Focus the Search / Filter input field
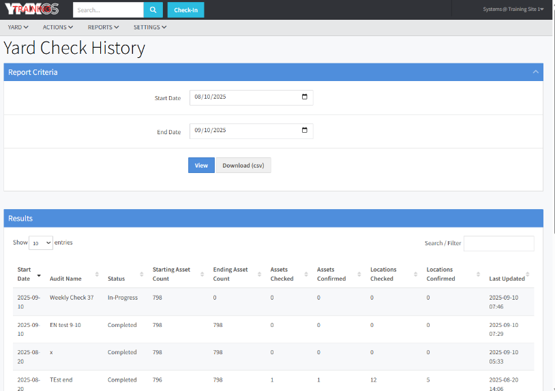The width and height of the screenshot is (555, 391). 499,243
